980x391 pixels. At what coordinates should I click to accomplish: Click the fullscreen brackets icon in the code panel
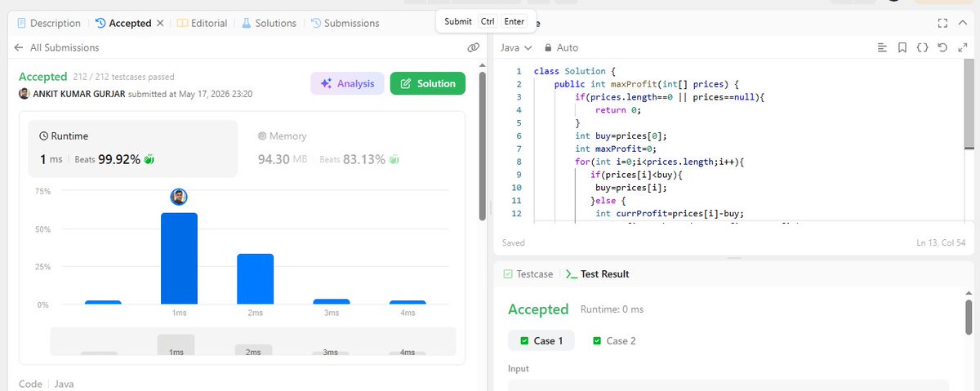[x=942, y=23]
